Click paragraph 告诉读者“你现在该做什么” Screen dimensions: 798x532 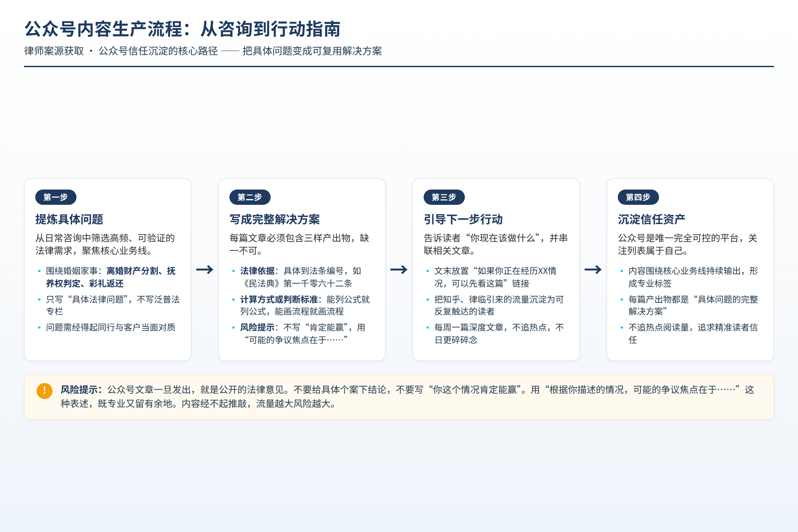495,244
